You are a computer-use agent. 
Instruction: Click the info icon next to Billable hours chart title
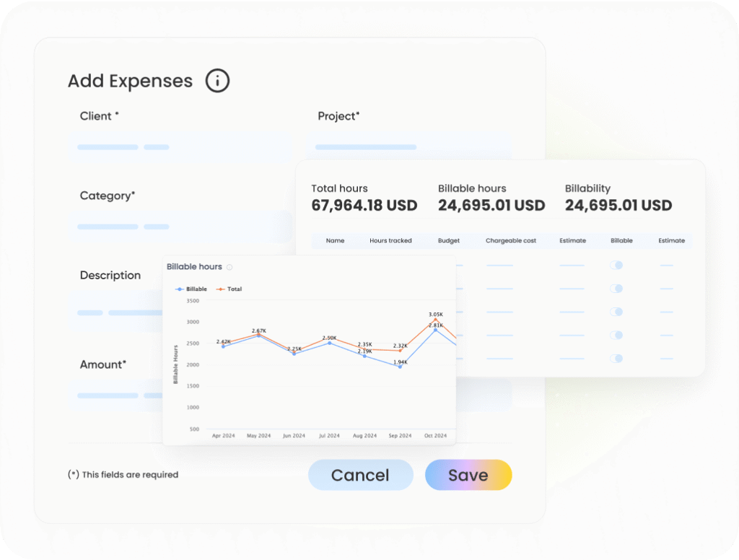229,267
